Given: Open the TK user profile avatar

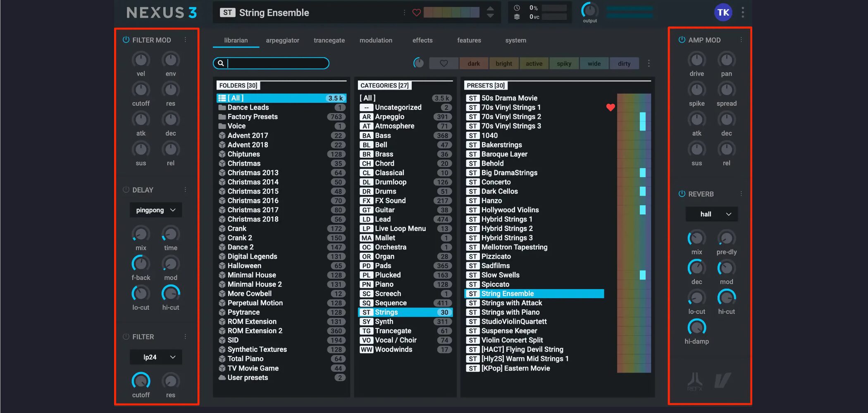Looking at the screenshot, I should click(x=723, y=12).
